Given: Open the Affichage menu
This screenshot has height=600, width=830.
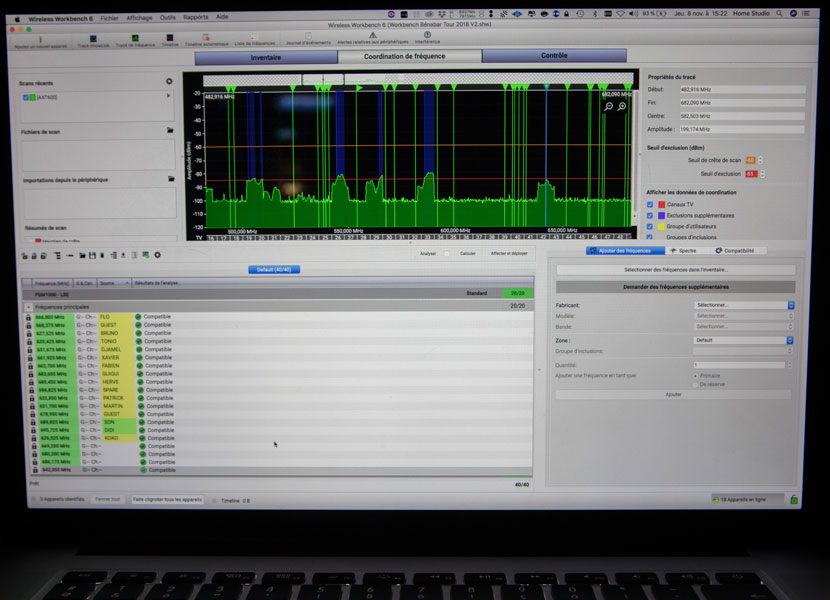Looking at the screenshot, I should coord(139,18).
